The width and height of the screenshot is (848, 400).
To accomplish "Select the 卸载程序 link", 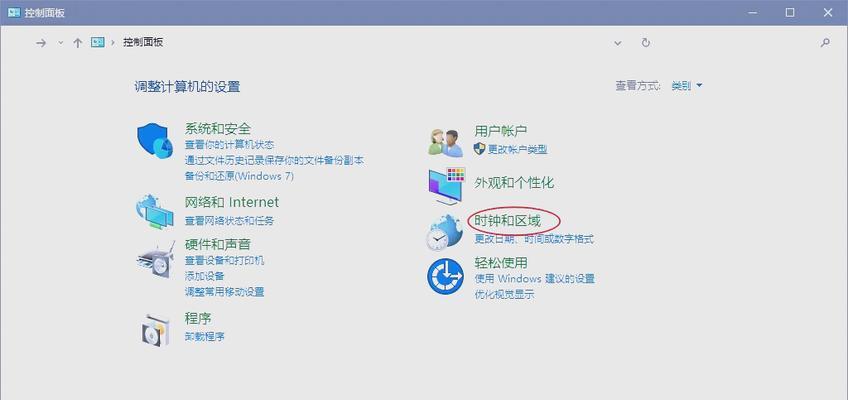I will [205, 337].
